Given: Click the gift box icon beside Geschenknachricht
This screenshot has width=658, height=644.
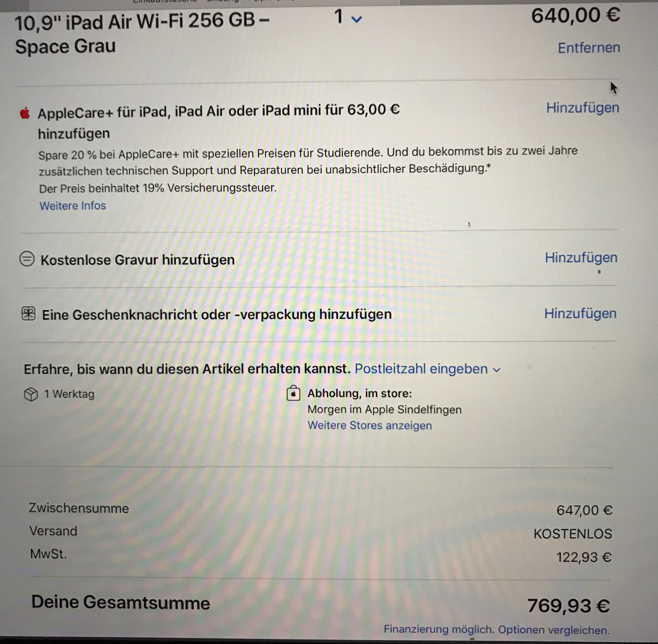Looking at the screenshot, I should [29, 314].
